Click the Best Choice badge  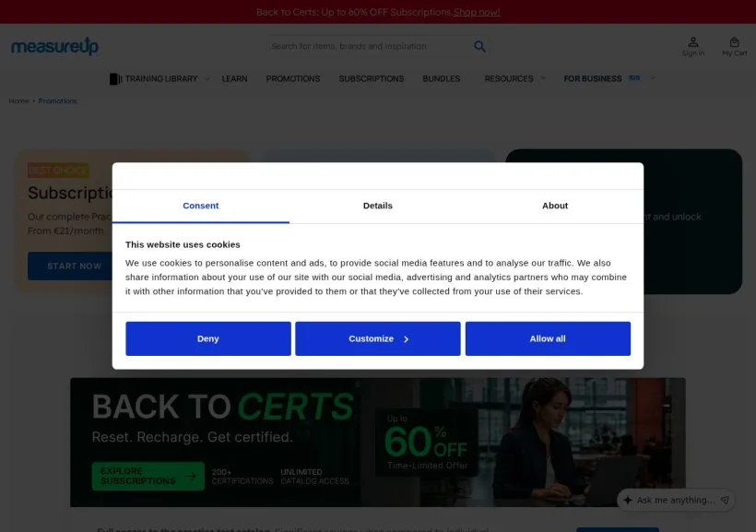[x=58, y=171]
